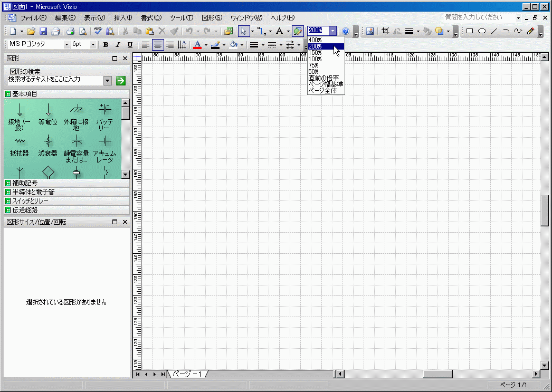Open the Help question mark icon

click(346, 31)
